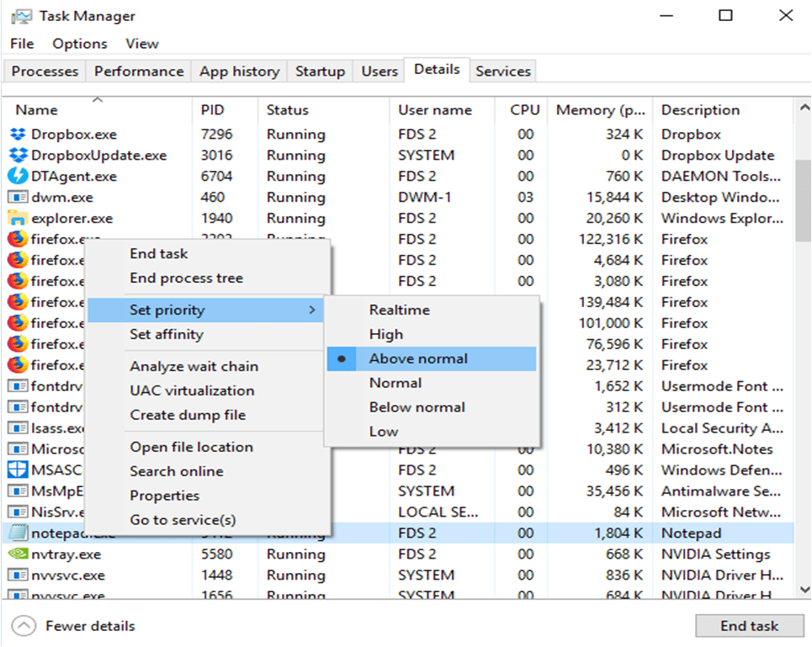Open the Options menu
812x647 pixels.
tap(80, 44)
